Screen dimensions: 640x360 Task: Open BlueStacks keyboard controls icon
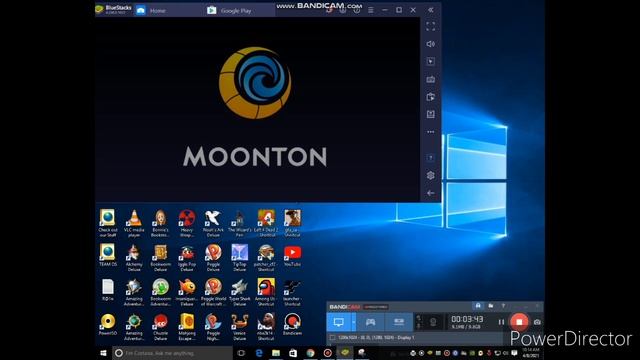(x=431, y=79)
